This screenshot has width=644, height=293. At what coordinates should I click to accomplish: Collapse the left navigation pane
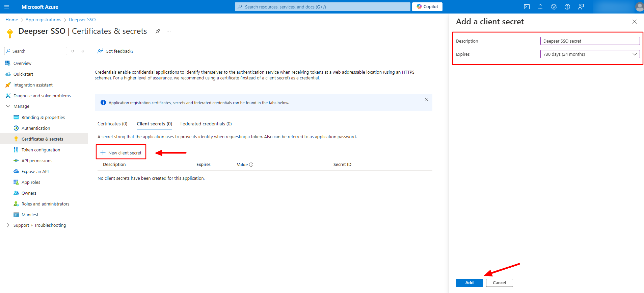[x=83, y=51]
